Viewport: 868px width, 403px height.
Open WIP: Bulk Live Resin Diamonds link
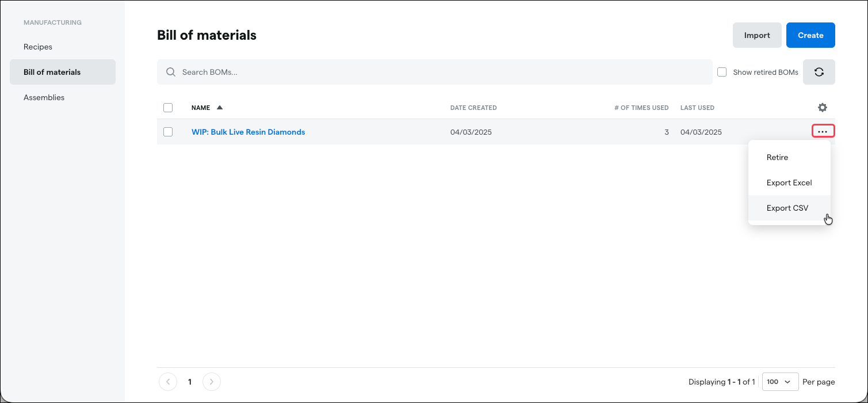248,132
